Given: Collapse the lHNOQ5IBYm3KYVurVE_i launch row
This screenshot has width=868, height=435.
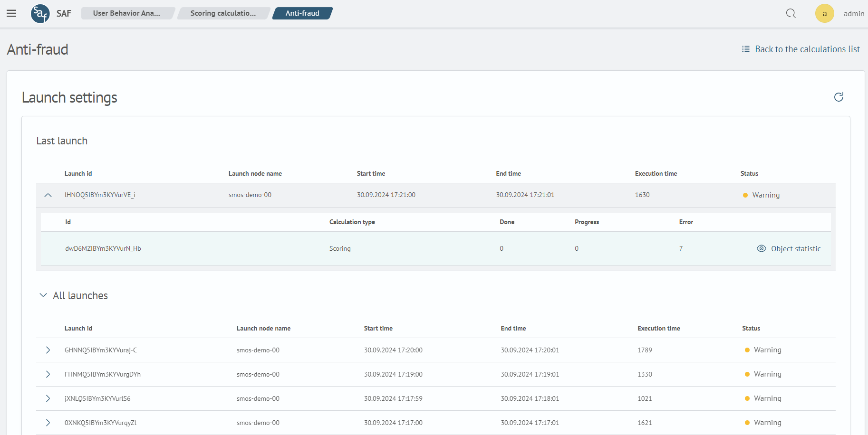Looking at the screenshot, I should click(48, 195).
